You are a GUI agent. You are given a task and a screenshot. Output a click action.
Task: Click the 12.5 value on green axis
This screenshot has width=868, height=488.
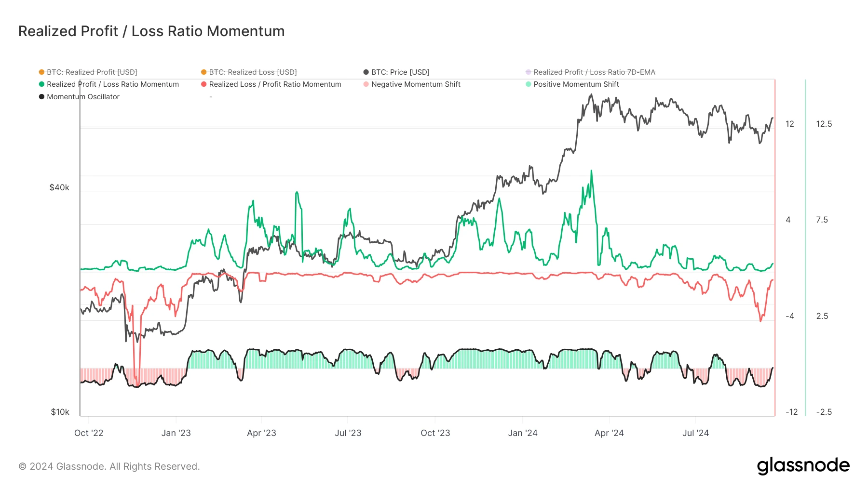coord(824,124)
